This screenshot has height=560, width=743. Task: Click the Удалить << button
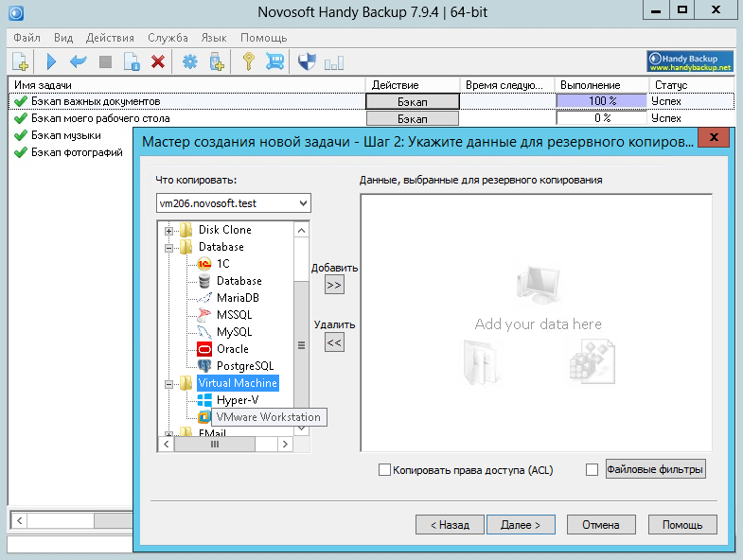(x=334, y=342)
